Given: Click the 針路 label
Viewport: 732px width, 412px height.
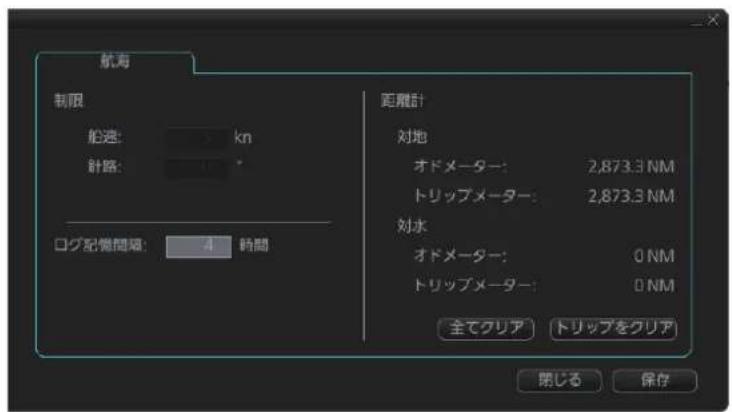Looking at the screenshot, I should click(105, 167).
